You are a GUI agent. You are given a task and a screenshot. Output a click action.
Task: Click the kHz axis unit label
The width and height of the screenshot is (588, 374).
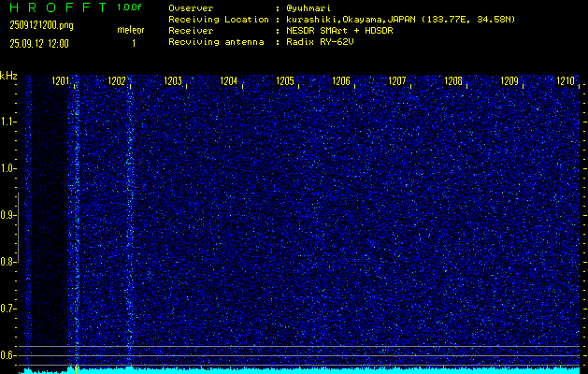pos(8,76)
